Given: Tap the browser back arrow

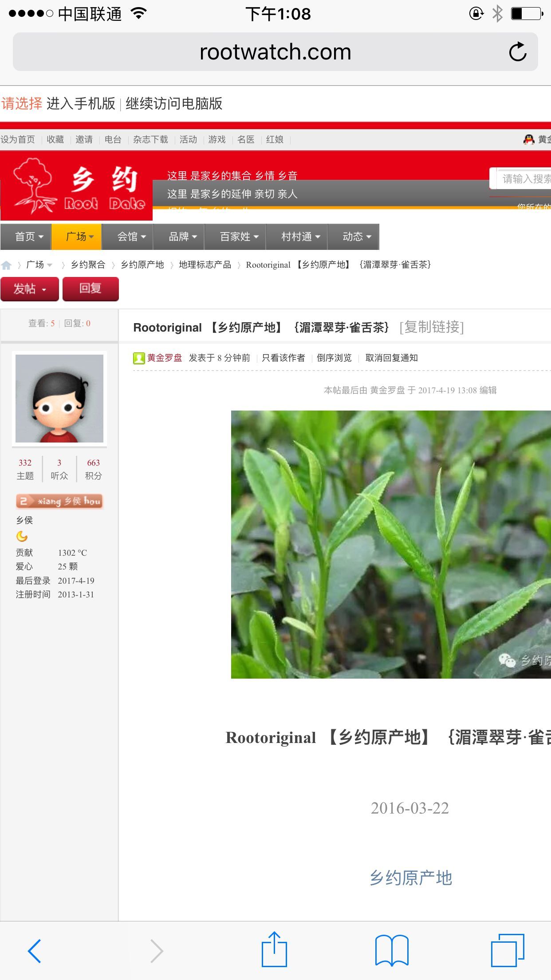Looking at the screenshot, I should [34, 951].
